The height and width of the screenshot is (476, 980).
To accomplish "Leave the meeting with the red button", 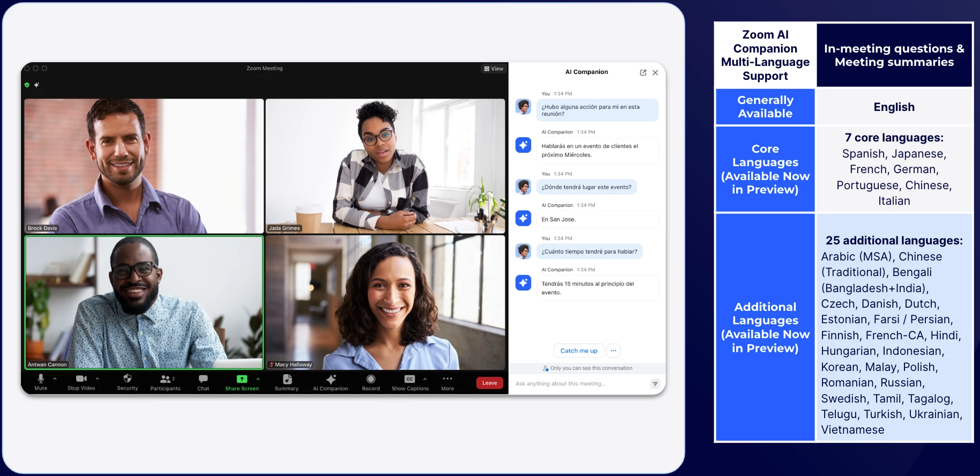I will point(490,383).
